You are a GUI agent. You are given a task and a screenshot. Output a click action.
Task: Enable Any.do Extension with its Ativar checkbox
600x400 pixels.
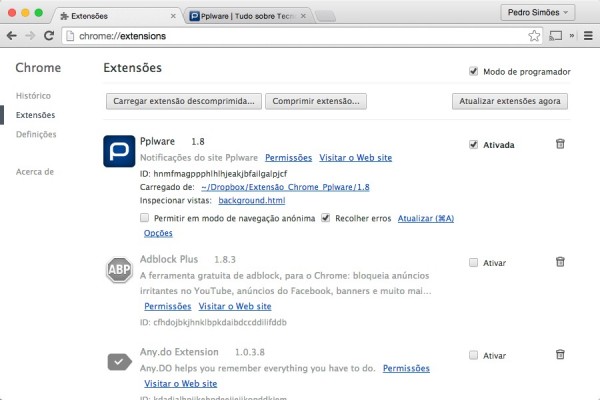coord(473,355)
